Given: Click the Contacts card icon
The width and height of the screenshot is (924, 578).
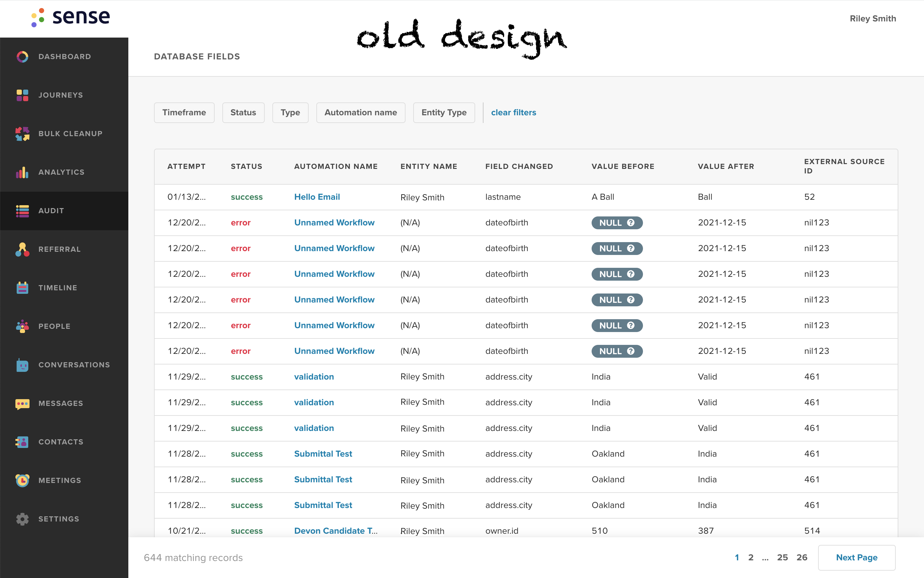Looking at the screenshot, I should 22,442.
